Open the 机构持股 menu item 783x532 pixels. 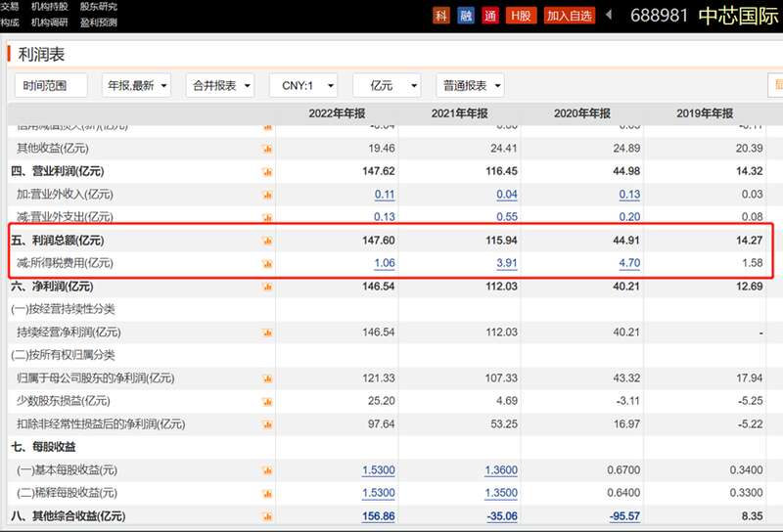coord(49,7)
